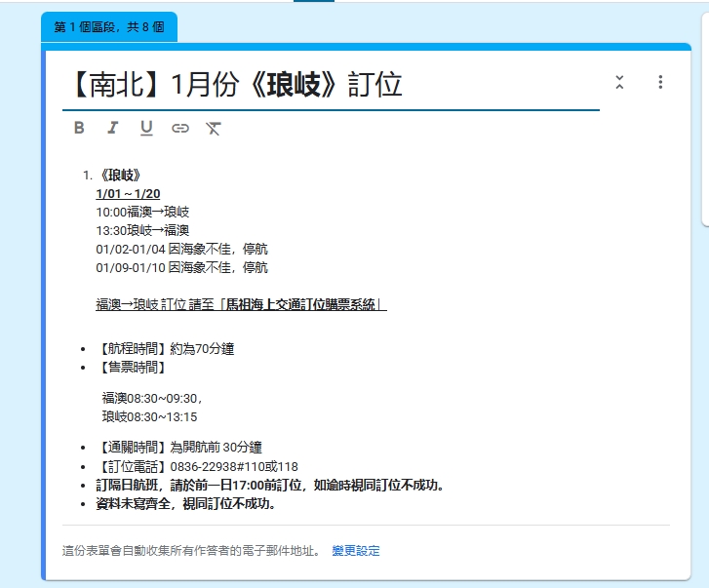
Task: Apply underline formatting
Action: 146,129
